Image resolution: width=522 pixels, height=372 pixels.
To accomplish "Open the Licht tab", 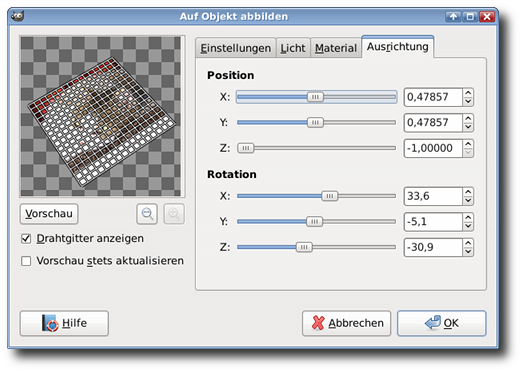I will (x=293, y=48).
